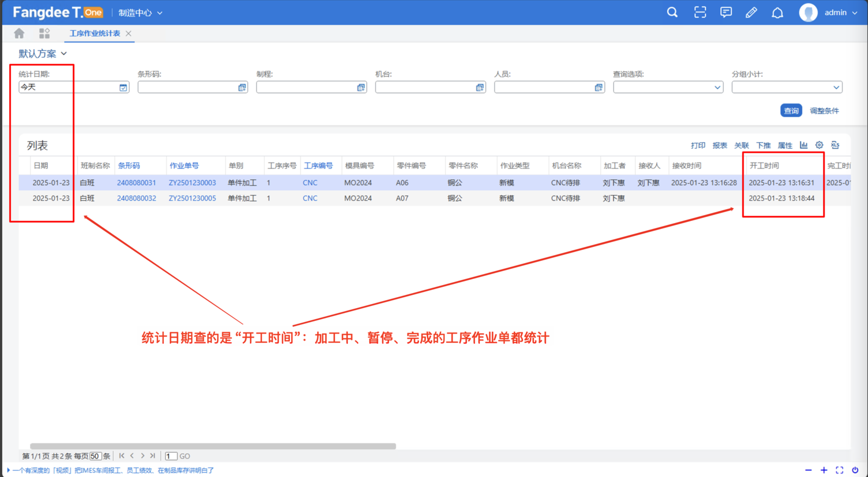Open the global search icon

click(x=672, y=12)
